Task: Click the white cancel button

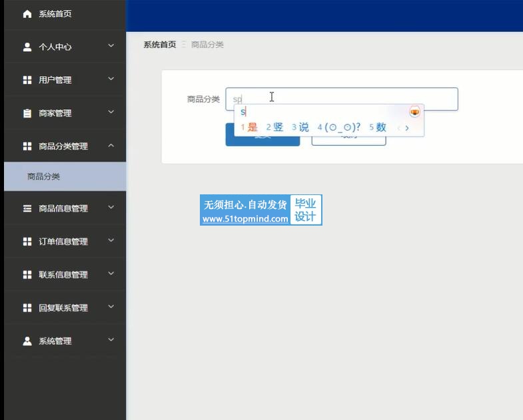Action: coord(348,134)
